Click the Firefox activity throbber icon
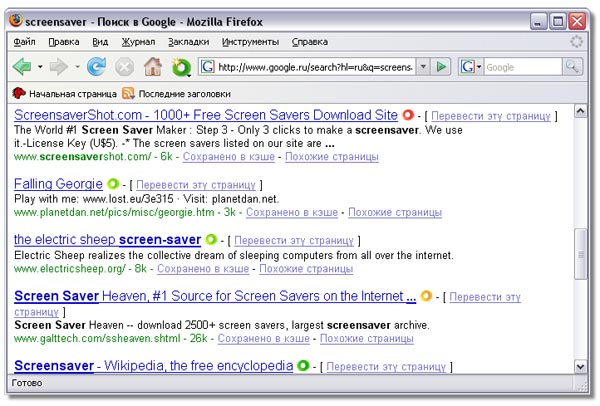This screenshot has width=600, height=406. tap(577, 41)
